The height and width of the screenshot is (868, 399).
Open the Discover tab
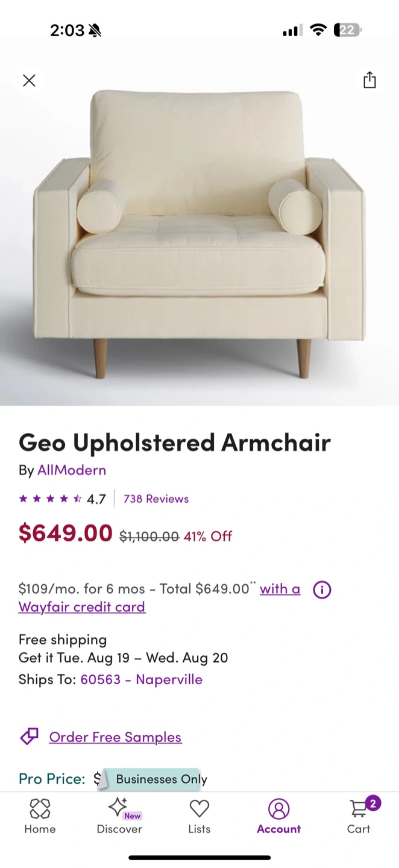point(119,816)
